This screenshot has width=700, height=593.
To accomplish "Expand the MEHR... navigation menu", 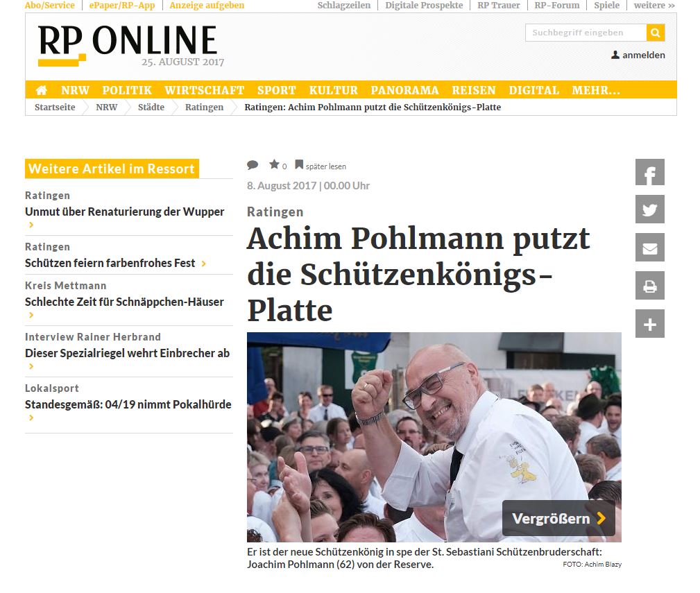I will pyautogui.click(x=596, y=90).
